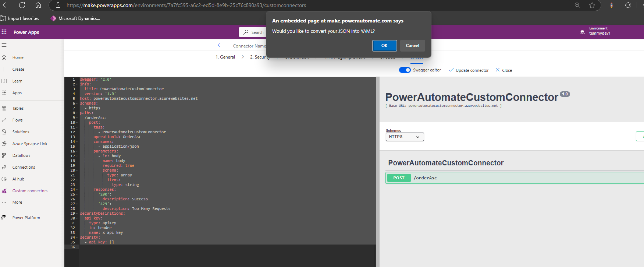Click the More ellipsis icon in sidebar

click(x=4, y=202)
